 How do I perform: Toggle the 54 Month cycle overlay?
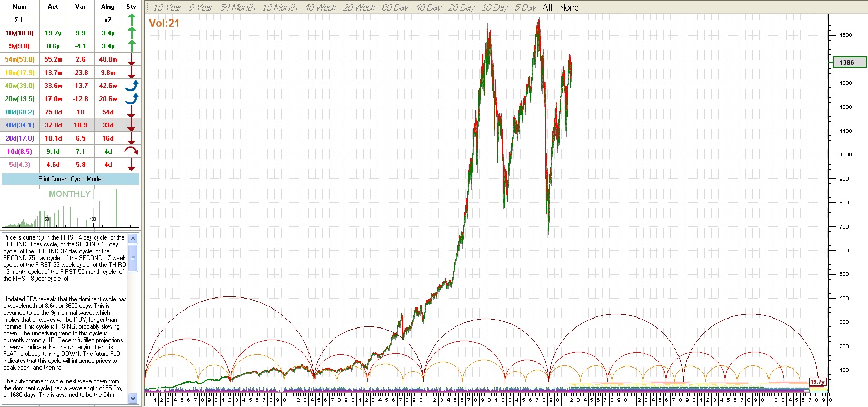coord(237,7)
